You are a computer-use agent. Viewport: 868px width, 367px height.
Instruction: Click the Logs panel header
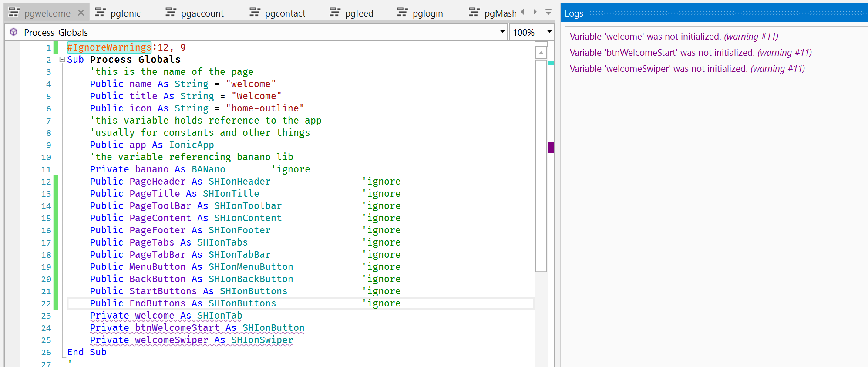coord(714,13)
